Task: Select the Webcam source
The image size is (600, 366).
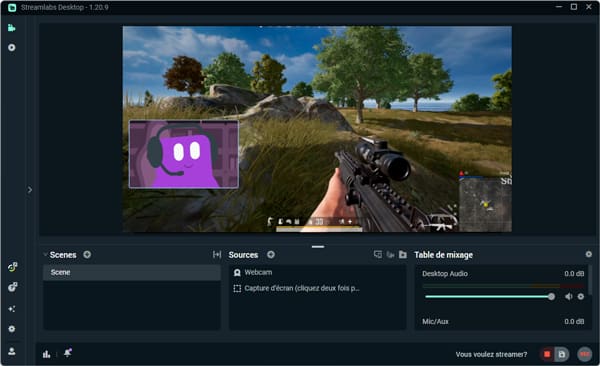Action: (318, 273)
